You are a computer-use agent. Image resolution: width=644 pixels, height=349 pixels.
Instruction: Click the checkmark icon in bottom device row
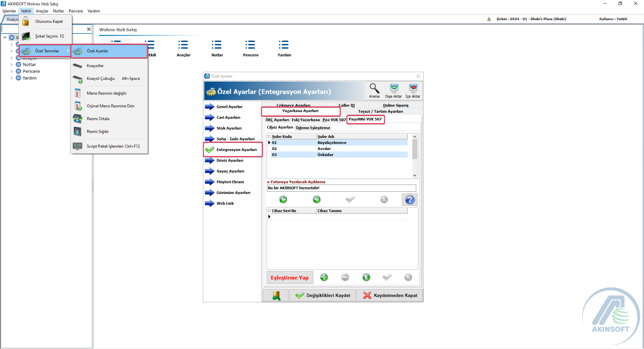pyautogui.click(x=387, y=277)
